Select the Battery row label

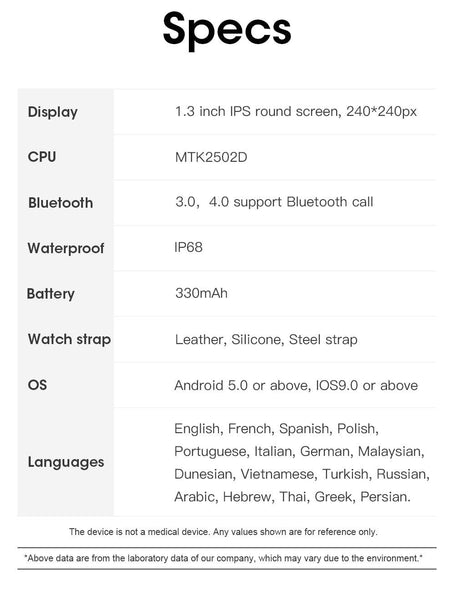51,294
